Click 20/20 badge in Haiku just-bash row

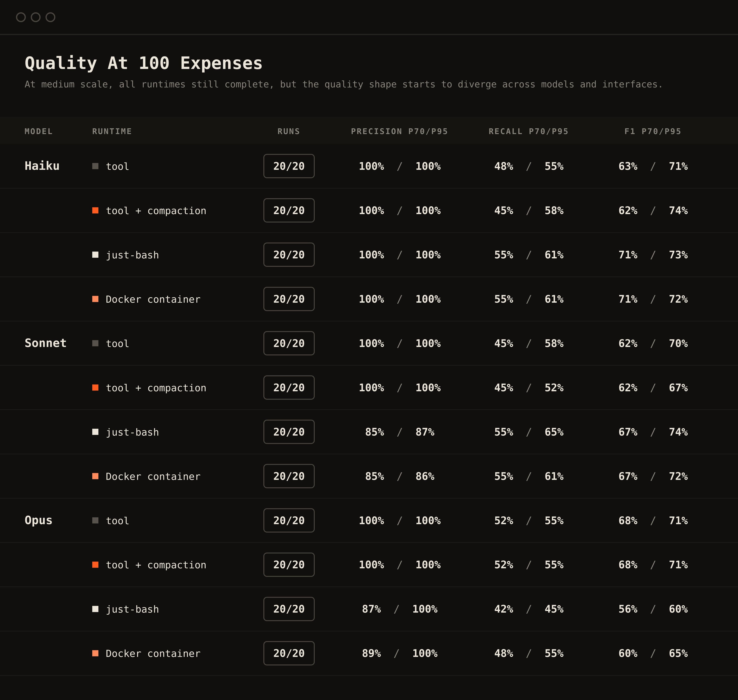point(289,255)
